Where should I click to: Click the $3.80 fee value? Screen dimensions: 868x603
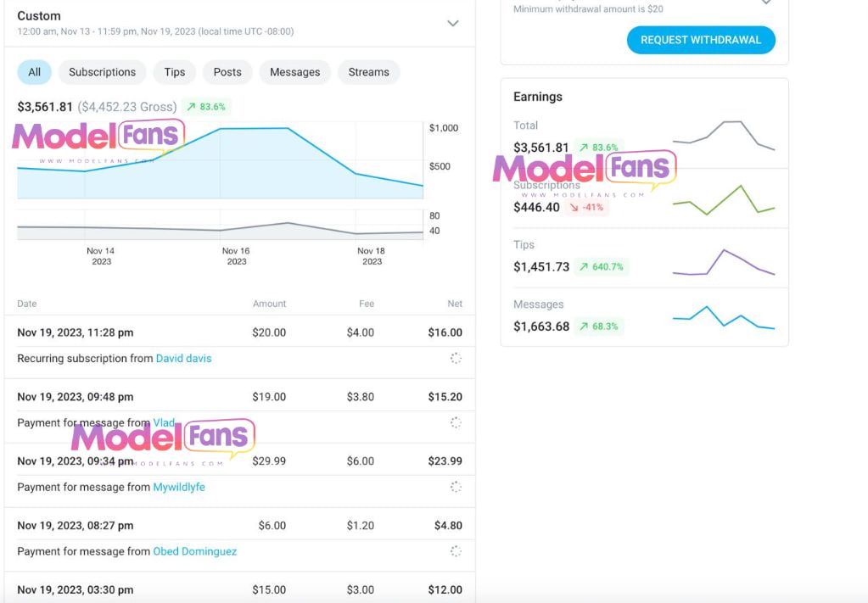[x=361, y=397]
